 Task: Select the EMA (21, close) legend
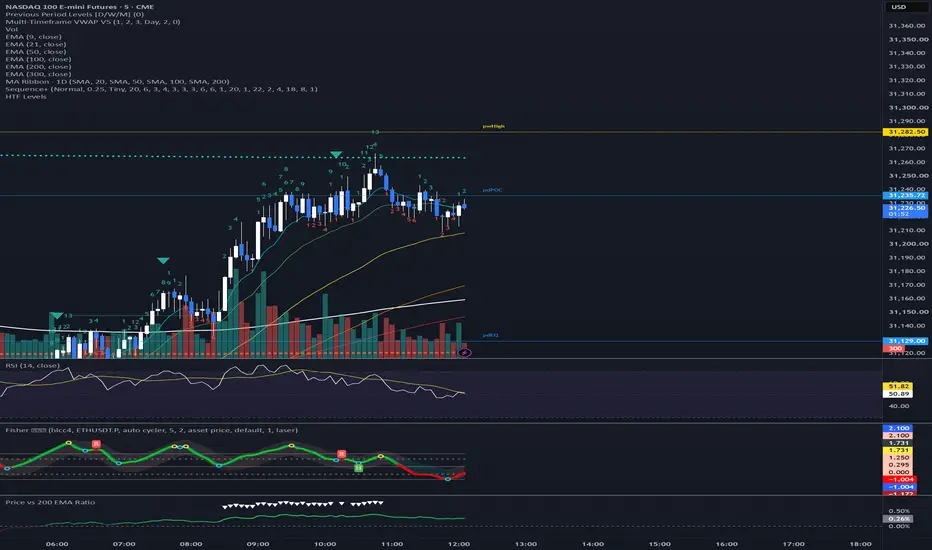pos(36,44)
